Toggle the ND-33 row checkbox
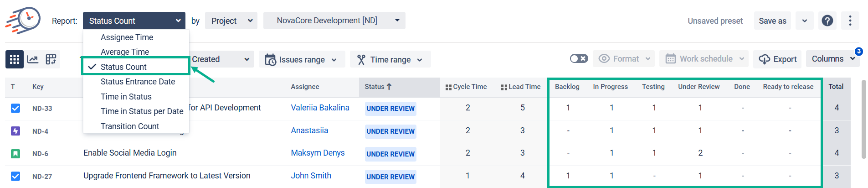This screenshot has height=188, width=868. (15, 108)
